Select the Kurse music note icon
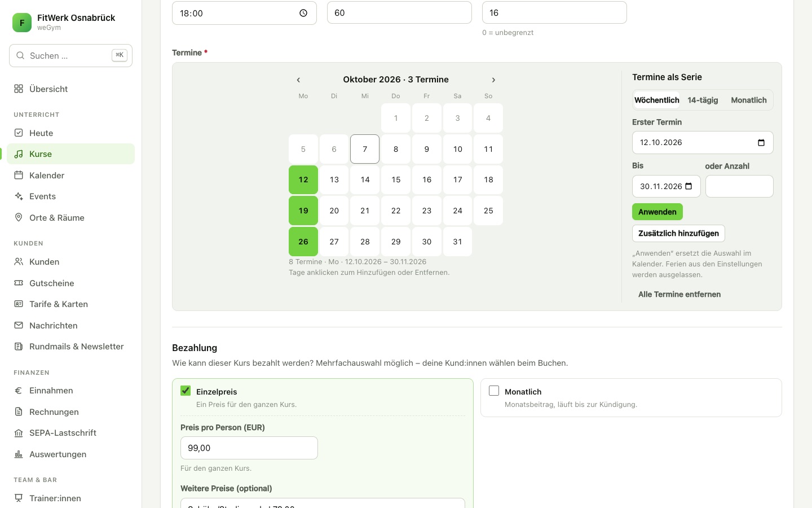Image resolution: width=812 pixels, height=508 pixels. 19,154
